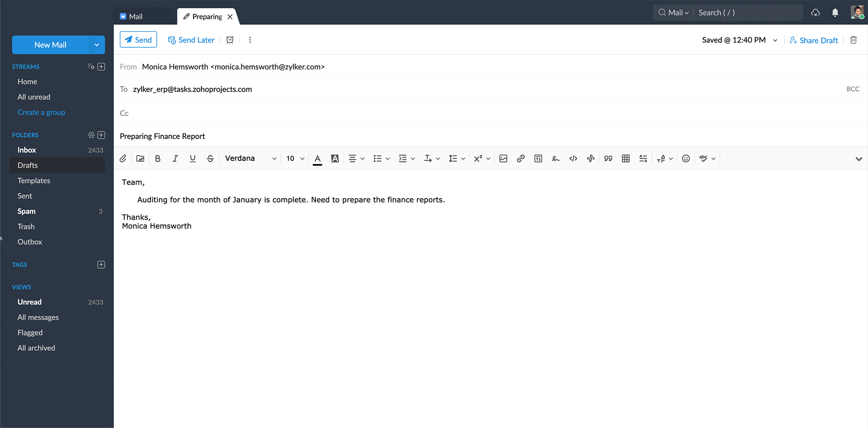This screenshot has width=868, height=428.
Task: Add a new tag with plus icon
Action: tap(101, 265)
